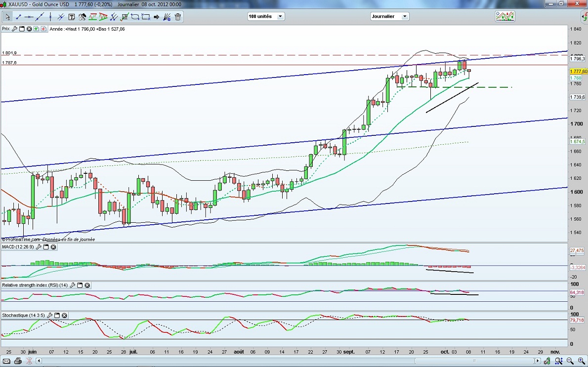Select the text annotation tool

point(72,17)
